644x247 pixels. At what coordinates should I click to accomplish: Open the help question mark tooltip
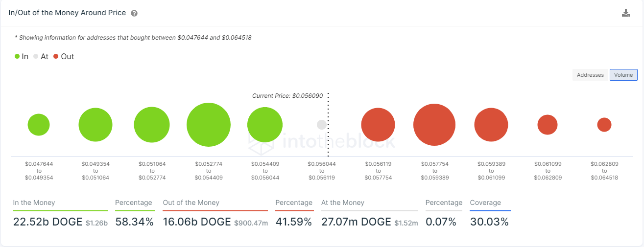(x=134, y=13)
